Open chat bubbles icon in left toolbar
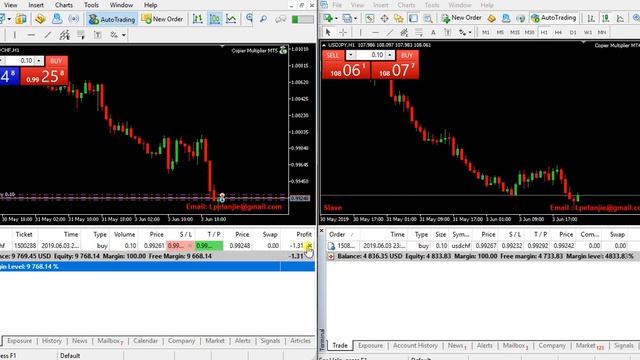Screen dimensions: 640x360 (280, 19)
